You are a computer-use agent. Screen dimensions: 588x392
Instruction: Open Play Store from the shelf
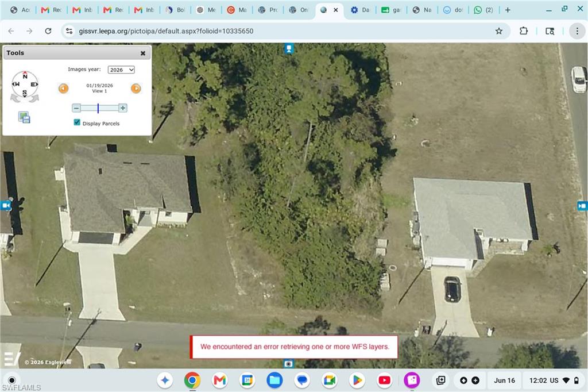(357, 381)
